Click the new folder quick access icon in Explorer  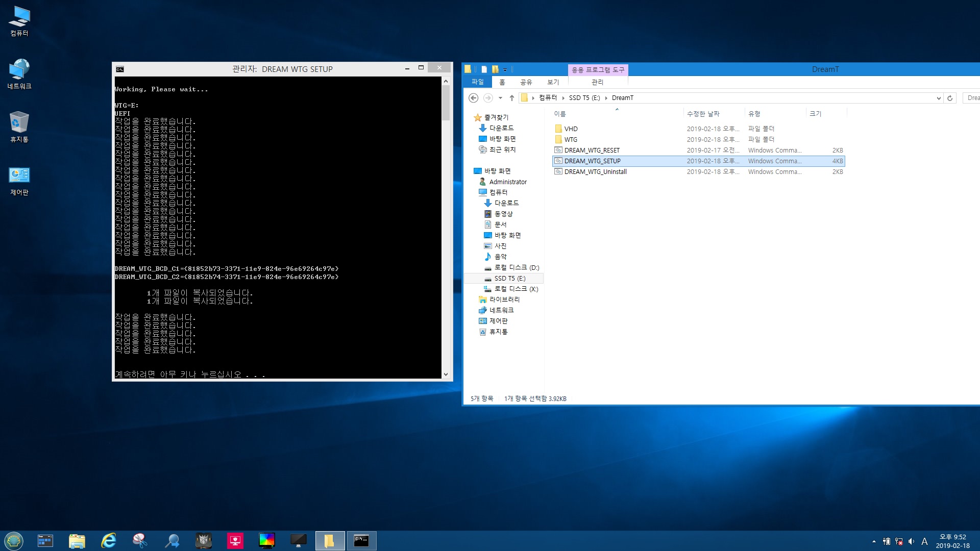click(495, 69)
